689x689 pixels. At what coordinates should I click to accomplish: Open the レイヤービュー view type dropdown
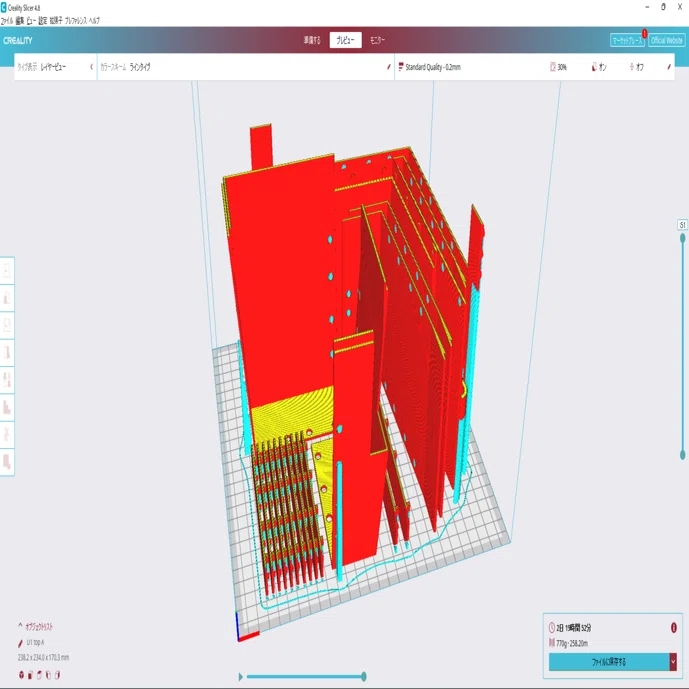click(x=55, y=67)
